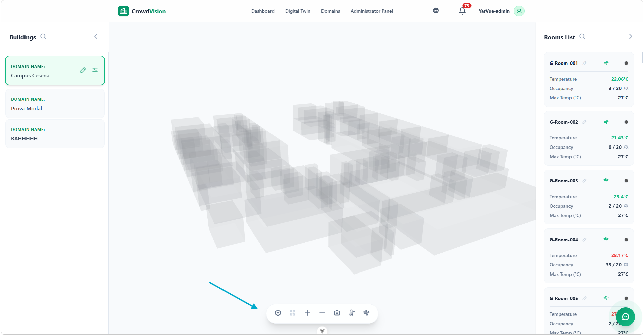This screenshot has height=336, width=644.
Task: Select the G-Room-002 title
Action: [x=564, y=122]
